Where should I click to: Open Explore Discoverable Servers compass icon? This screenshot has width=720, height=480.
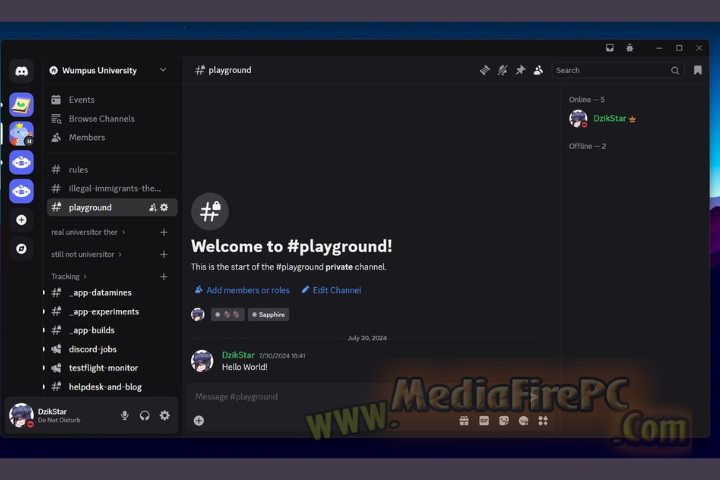[22, 249]
